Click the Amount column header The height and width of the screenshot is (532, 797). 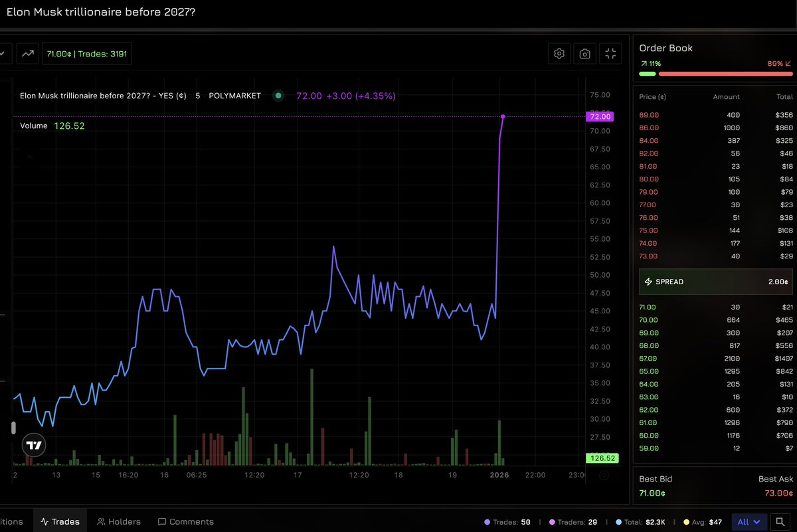point(726,97)
